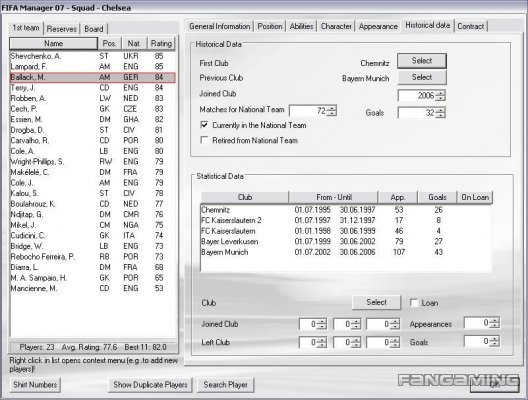
Task: Select Robben, A. player row
Action: 93,98
